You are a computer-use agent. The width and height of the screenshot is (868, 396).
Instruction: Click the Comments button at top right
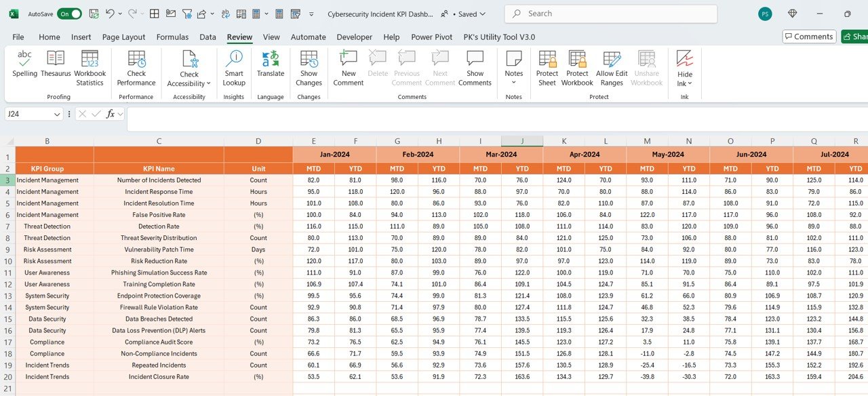808,37
